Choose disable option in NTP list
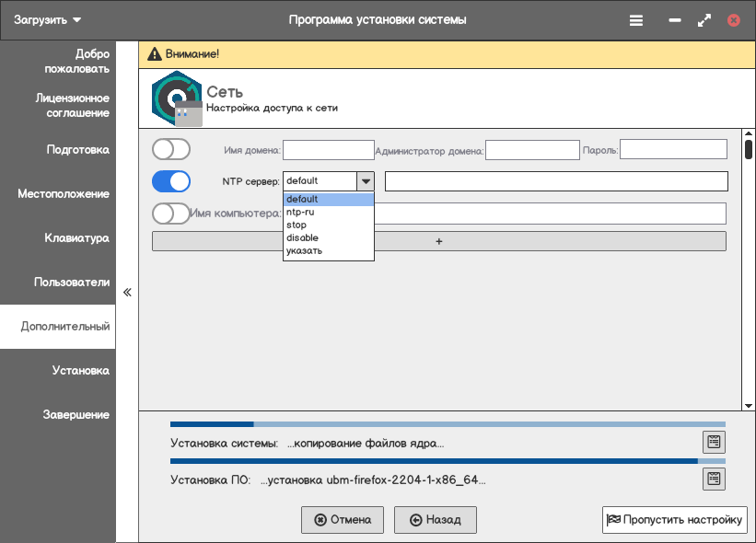756x543 pixels. 328,237
